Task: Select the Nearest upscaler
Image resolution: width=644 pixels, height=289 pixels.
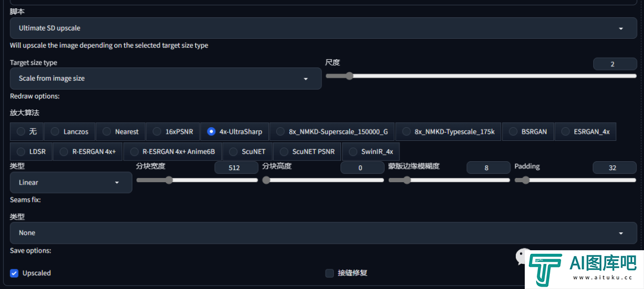Action: [120, 131]
